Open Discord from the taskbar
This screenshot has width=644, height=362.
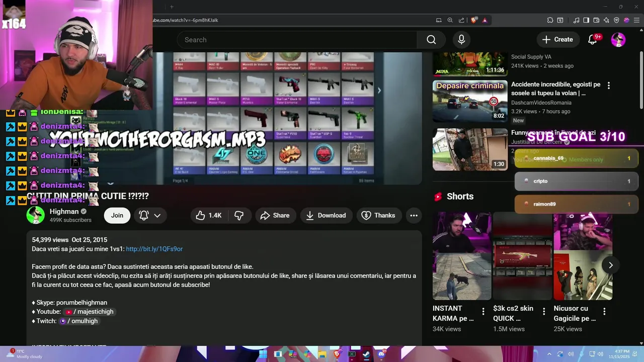pos(381,354)
